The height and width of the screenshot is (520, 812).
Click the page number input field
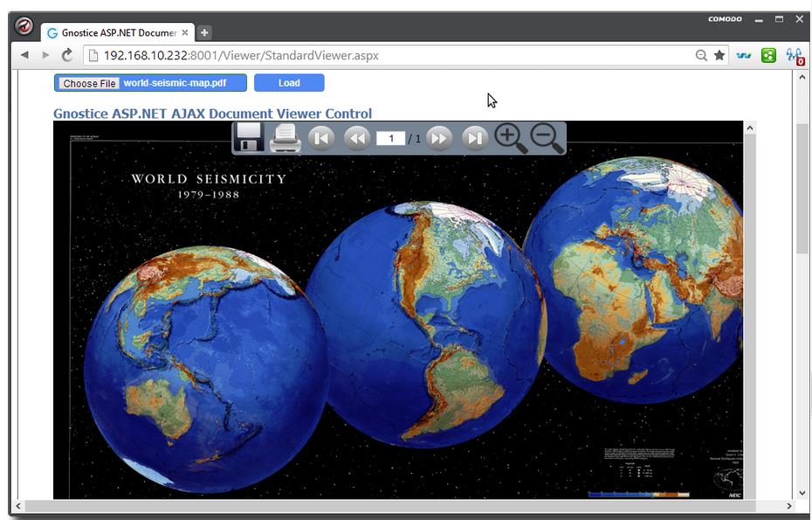390,138
